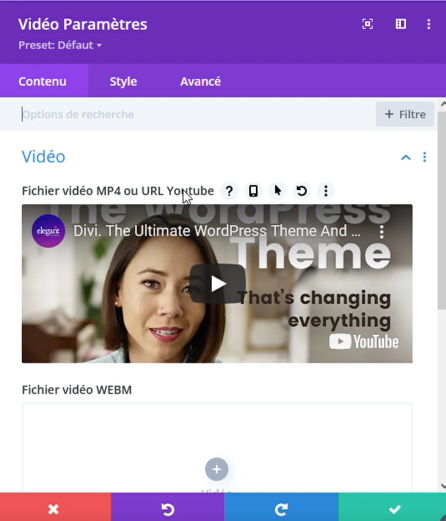The width and height of the screenshot is (446, 521).
Task: Click Fichier vidéo WEBM label
Action: [77, 390]
